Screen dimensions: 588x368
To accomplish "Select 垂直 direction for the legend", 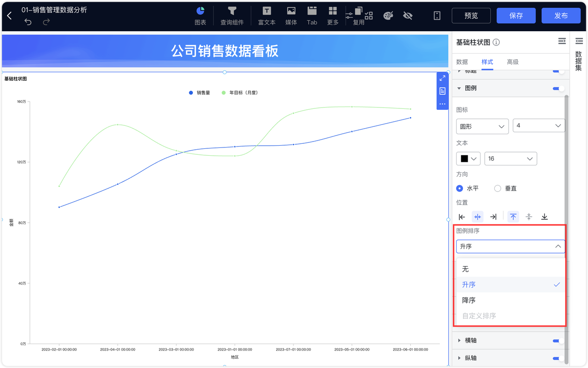I will [x=498, y=188].
